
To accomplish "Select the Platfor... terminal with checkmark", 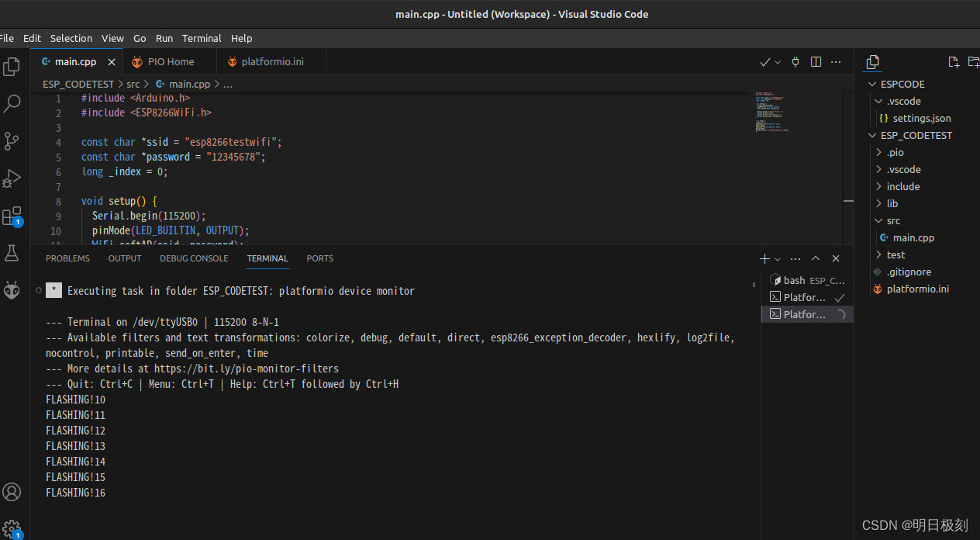I will (x=807, y=297).
